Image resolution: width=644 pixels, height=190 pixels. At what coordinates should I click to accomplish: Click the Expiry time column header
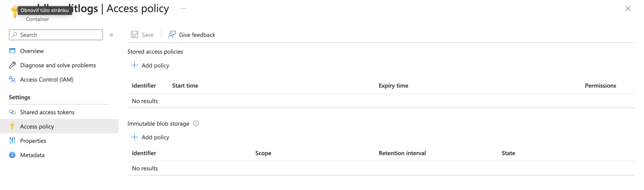[x=393, y=86]
